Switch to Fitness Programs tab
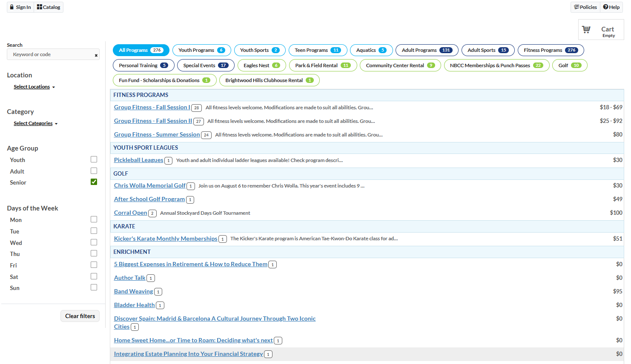The width and height of the screenshot is (631, 364). coord(551,50)
